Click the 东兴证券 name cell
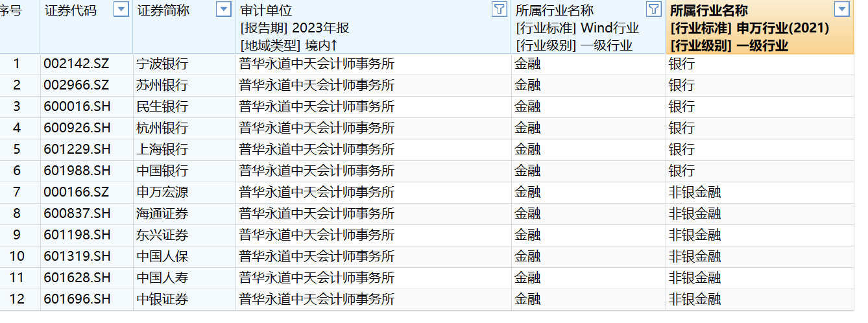This screenshot has width=868, height=323. tap(184, 235)
